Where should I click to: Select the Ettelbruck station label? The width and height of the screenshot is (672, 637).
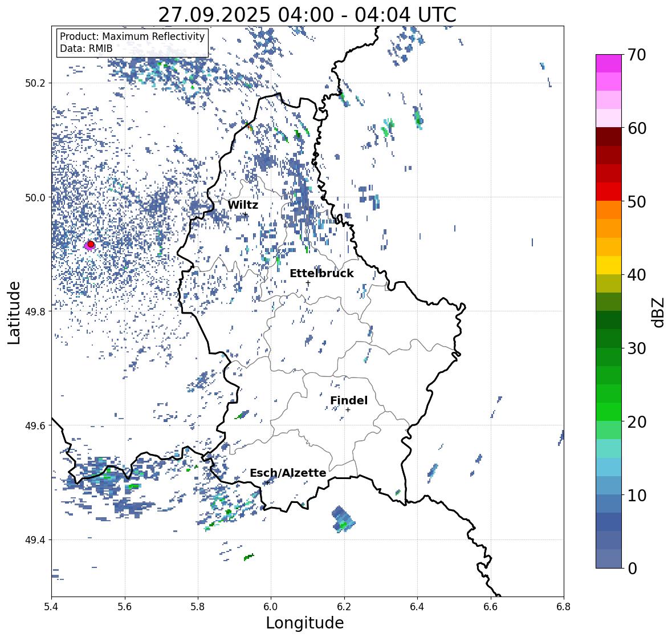322,274
